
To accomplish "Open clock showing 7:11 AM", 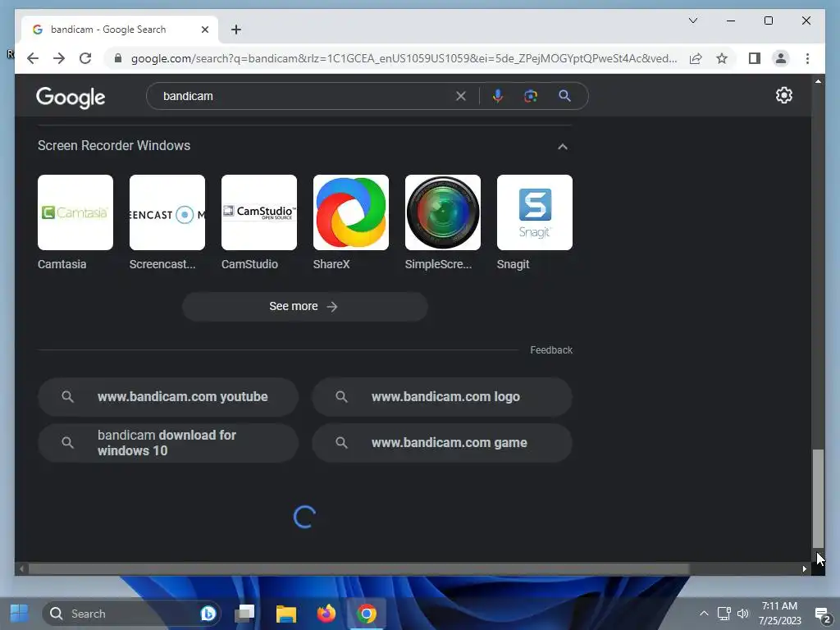I will click(779, 614).
